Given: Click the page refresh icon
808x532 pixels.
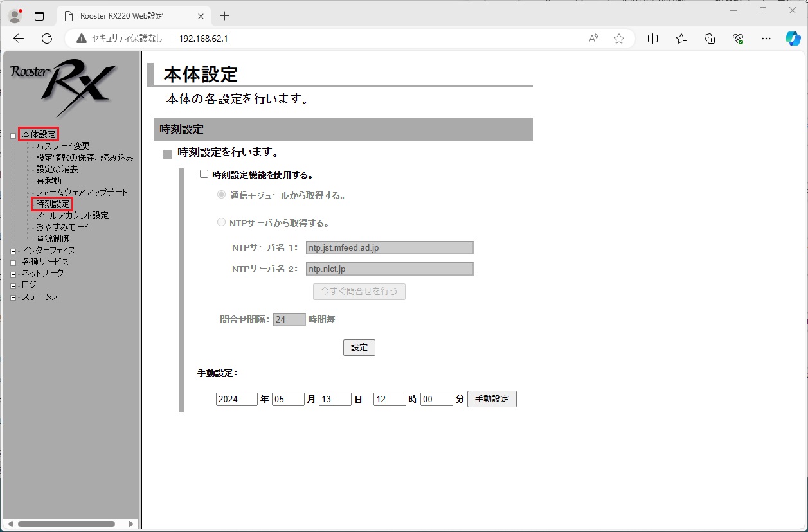Looking at the screenshot, I should [47, 39].
